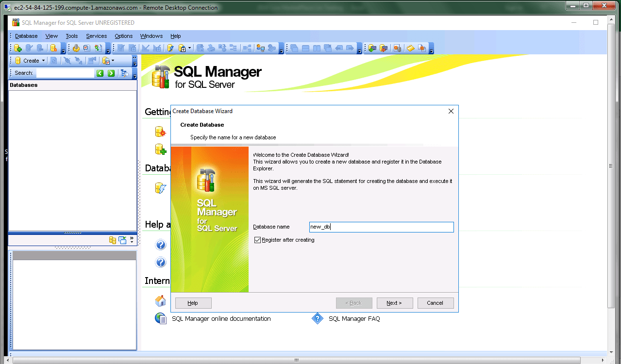621x364 pixels.
Task: Click inside the Database name input field
Action: 381,227
